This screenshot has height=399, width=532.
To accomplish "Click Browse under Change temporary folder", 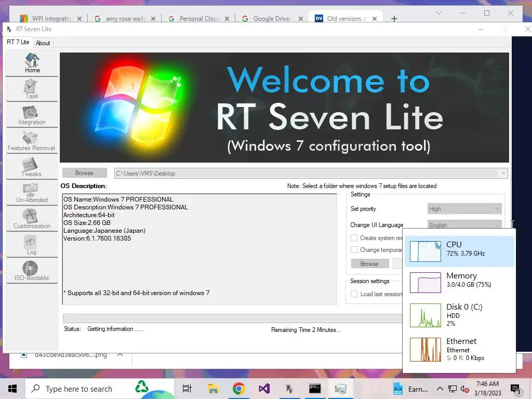I will [x=369, y=263].
